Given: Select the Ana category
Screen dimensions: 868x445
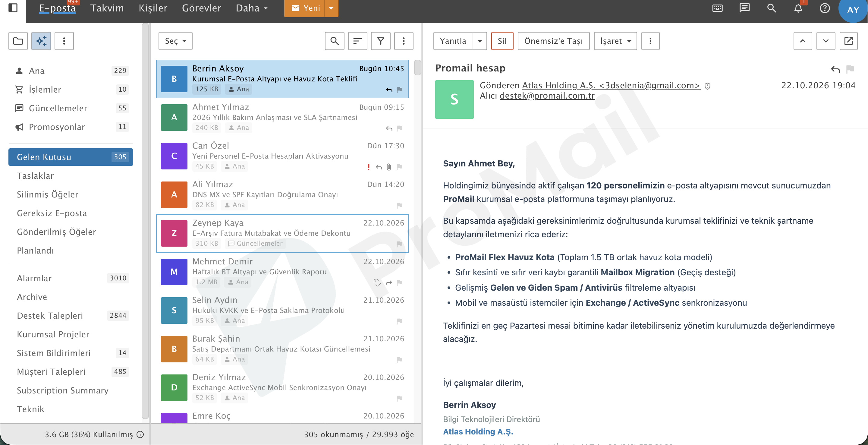Looking at the screenshot, I should click(71, 71).
